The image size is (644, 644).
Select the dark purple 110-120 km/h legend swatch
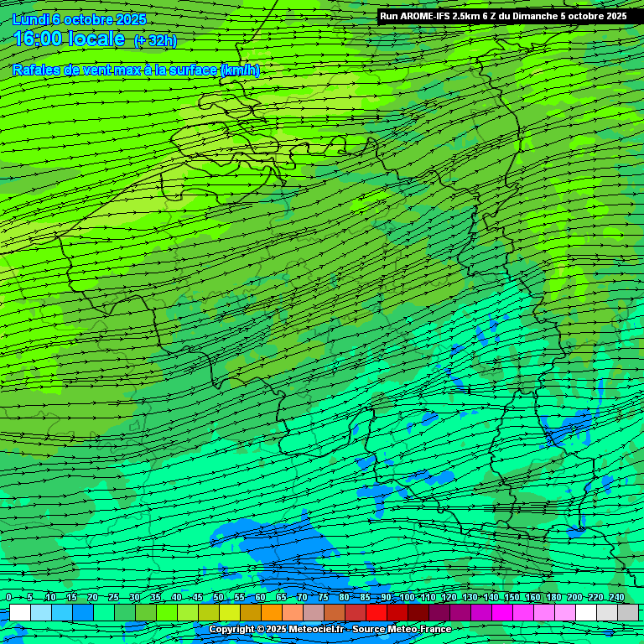(x=439, y=612)
